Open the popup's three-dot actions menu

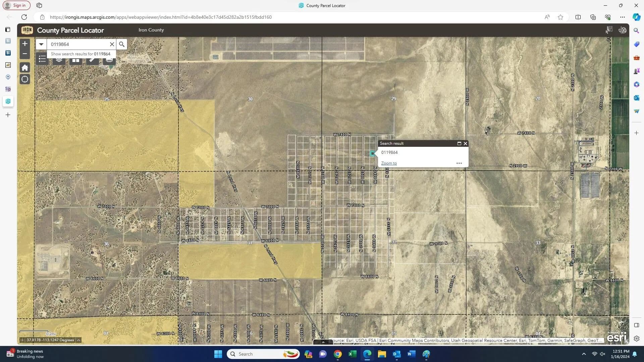tap(459, 163)
